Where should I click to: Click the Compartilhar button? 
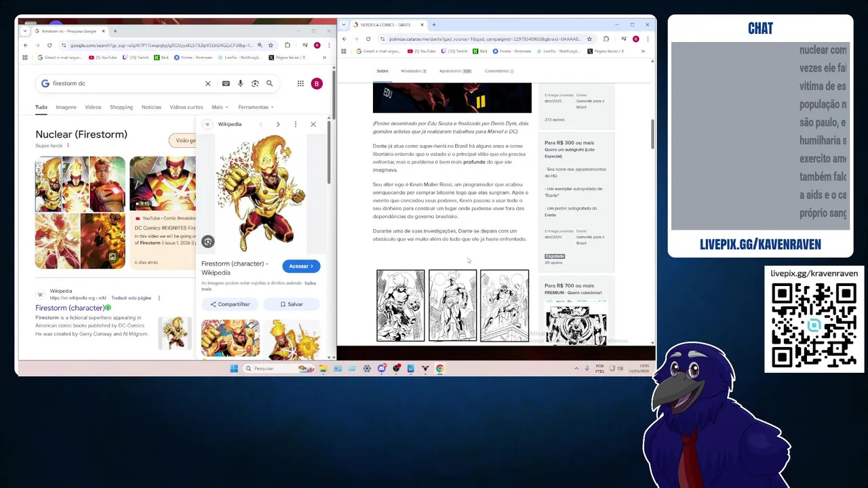[x=230, y=304]
